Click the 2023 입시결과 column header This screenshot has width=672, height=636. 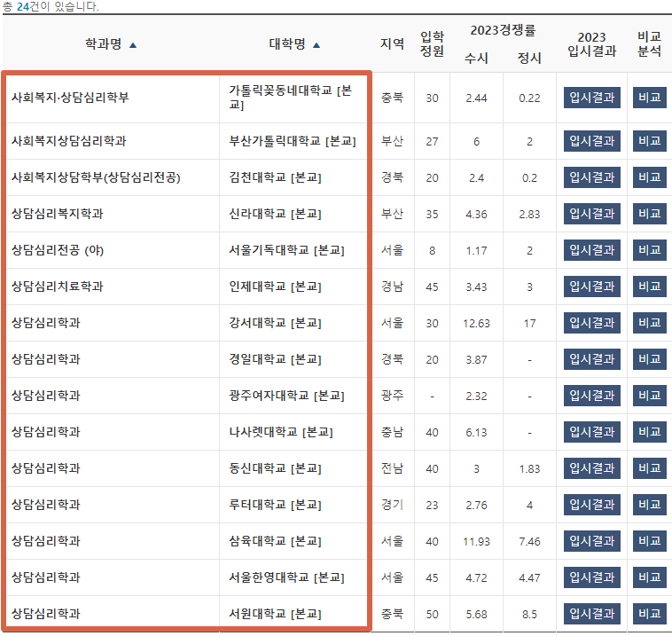click(592, 44)
